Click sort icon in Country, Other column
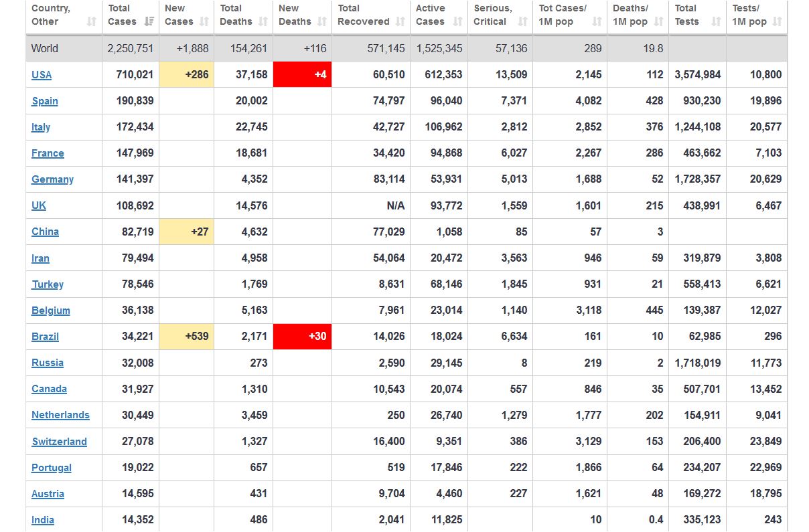The height and width of the screenshot is (532, 809). 92,21
